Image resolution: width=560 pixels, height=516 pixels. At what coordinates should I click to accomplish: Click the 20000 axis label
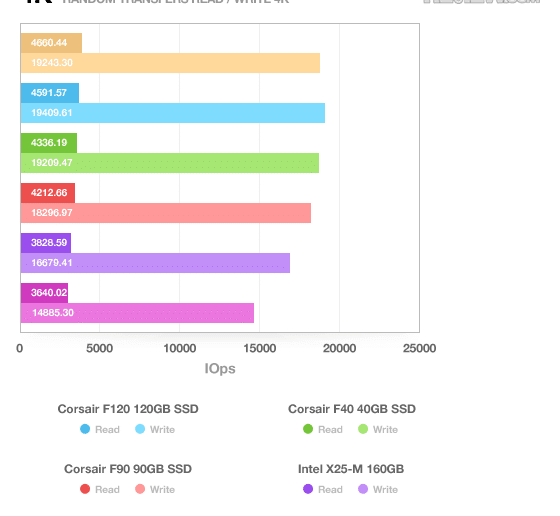340,348
